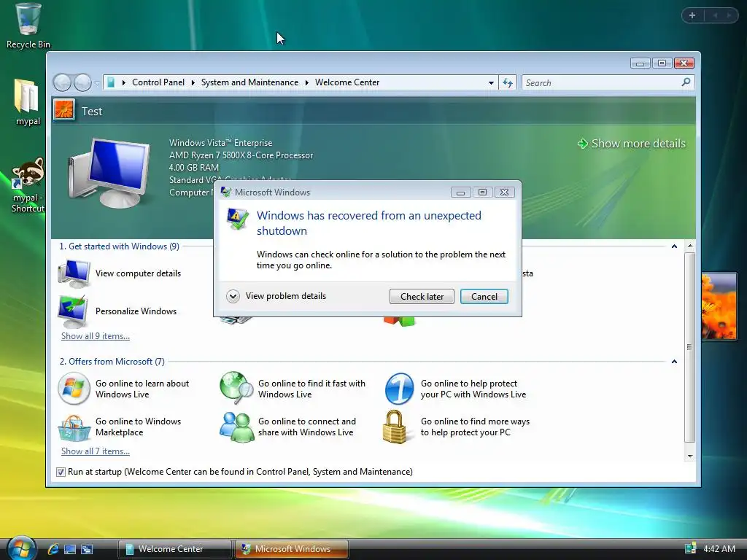
Task: Open the Welcome Center breadcrumb arrow
Action: tap(307, 82)
